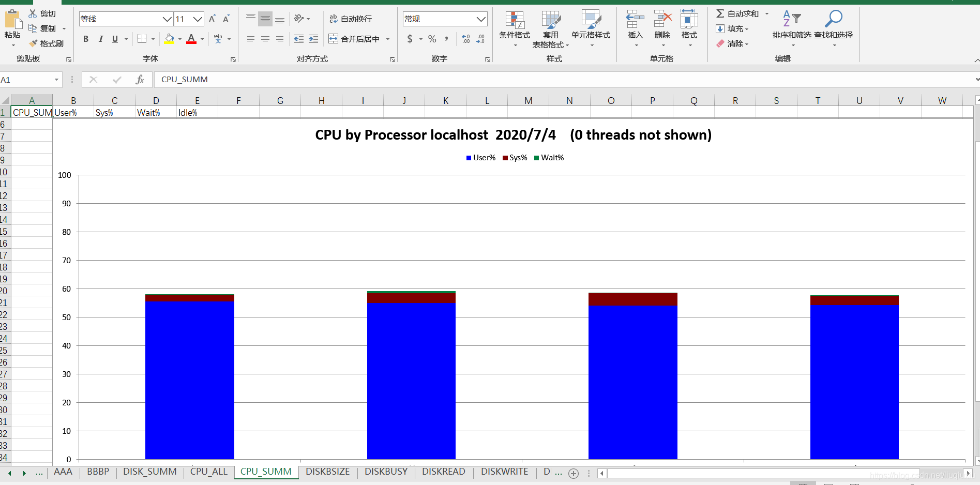This screenshot has width=980, height=485.
Task: Click AutoSum (自动求和)
Action: coord(737,13)
